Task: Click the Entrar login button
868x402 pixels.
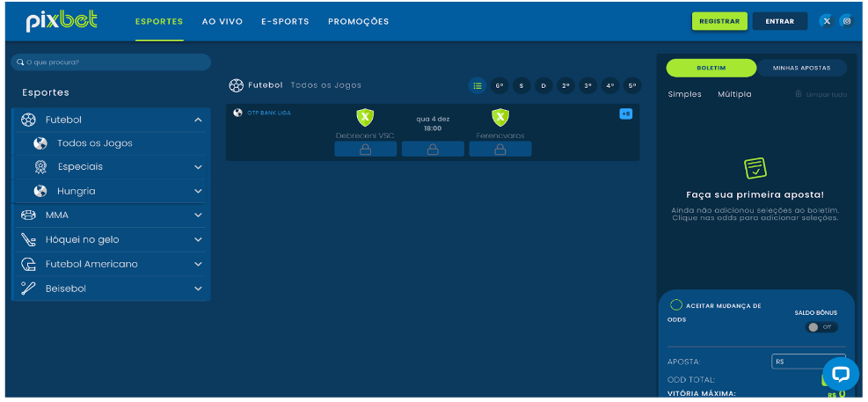Action: [780, 21]
